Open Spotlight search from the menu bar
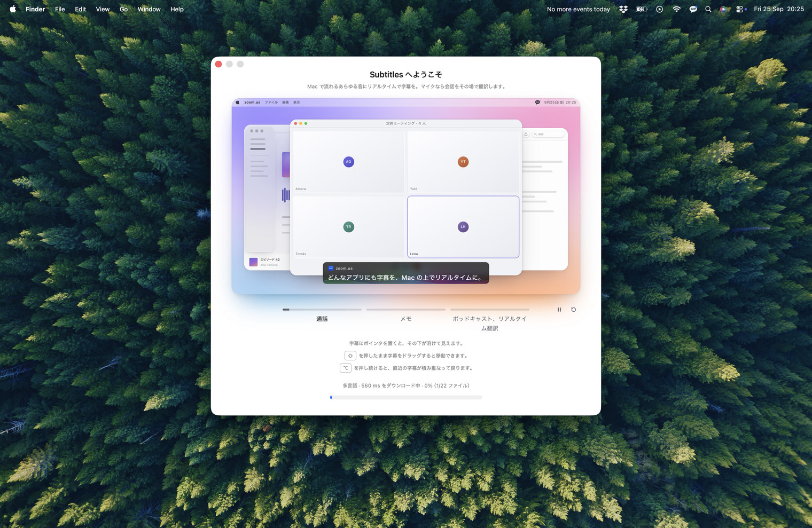Image resolution: width=812 pixels, height=528 pixels. pos(708,9)
